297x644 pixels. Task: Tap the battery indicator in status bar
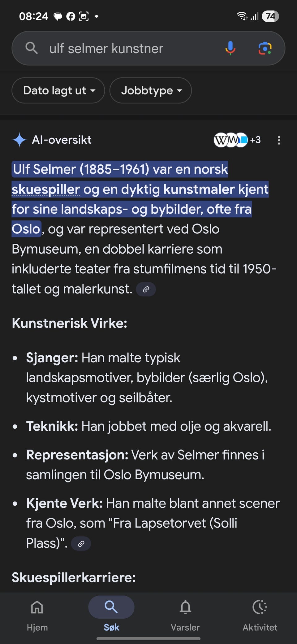pyautogui.click(x=270, y=16)
